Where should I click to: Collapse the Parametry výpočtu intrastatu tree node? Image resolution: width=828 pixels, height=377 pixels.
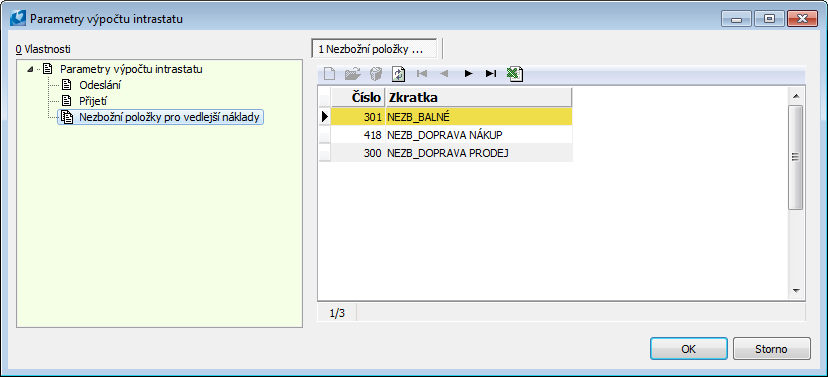[30, 69]
